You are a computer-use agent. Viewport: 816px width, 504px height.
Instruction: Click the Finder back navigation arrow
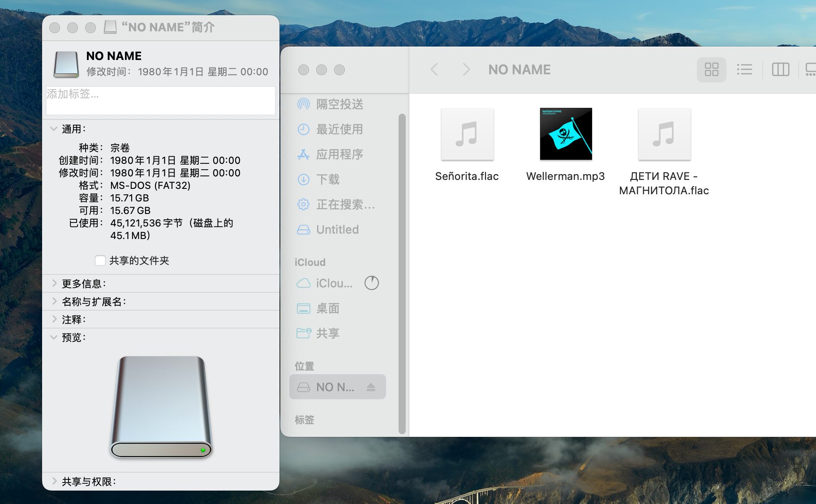434,69
